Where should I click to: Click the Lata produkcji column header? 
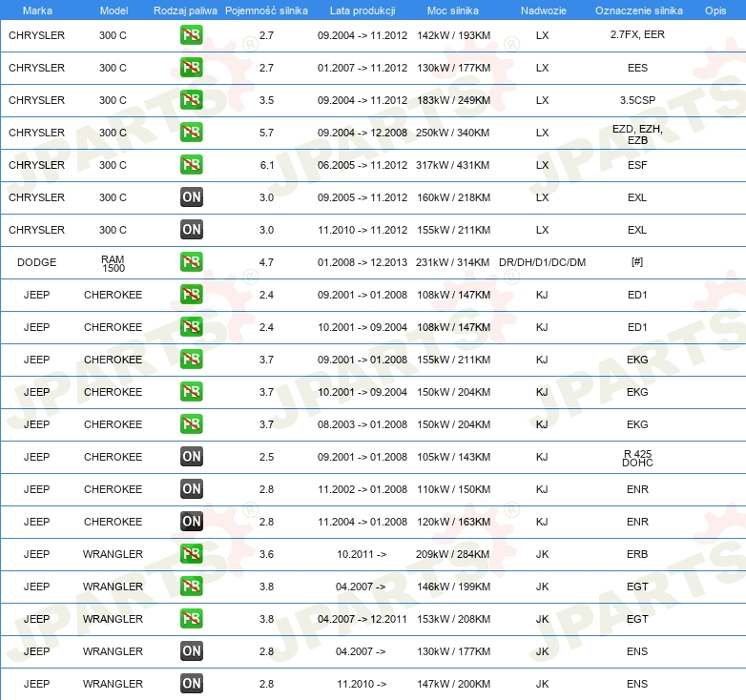[363, 10]
